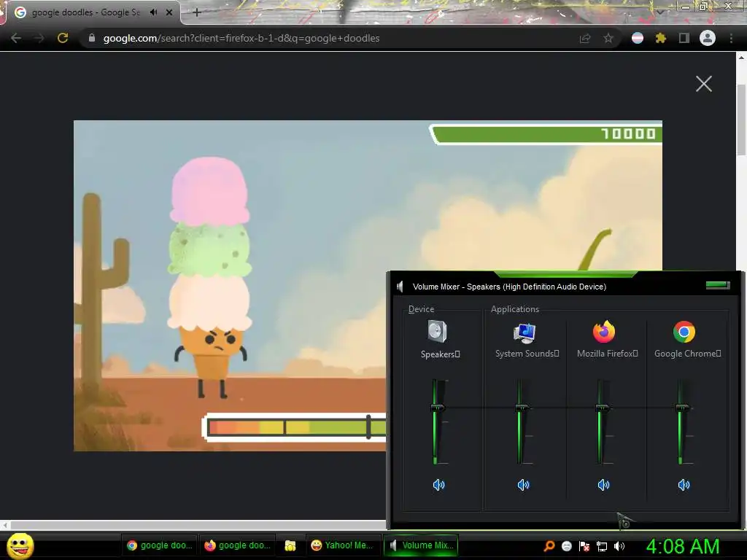
Task: Open the Chrome profile avatar
Action: [x=708, y=38]
